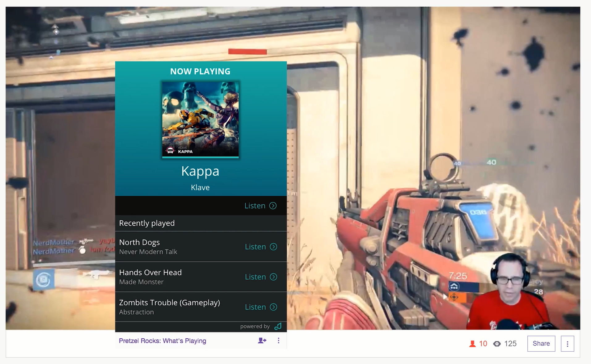Click Listen for the now playing Kappa track

pos(260,206)
